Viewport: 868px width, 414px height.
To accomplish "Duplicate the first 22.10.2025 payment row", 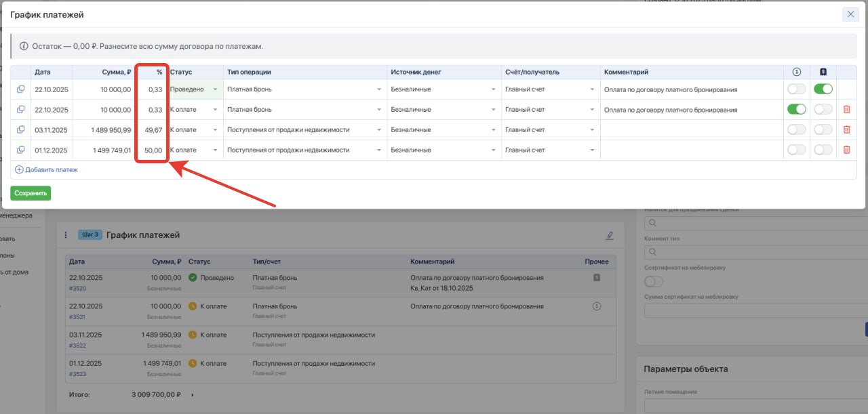I will [20, 89].
